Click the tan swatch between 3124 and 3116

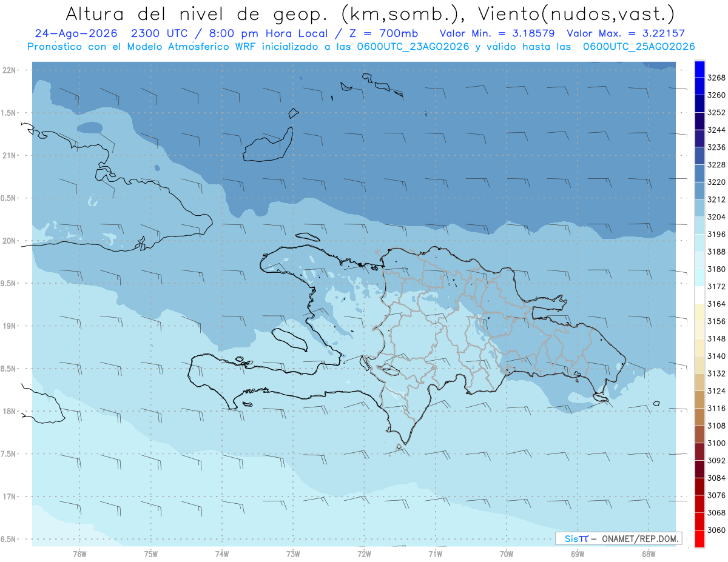tap(699, 400)
